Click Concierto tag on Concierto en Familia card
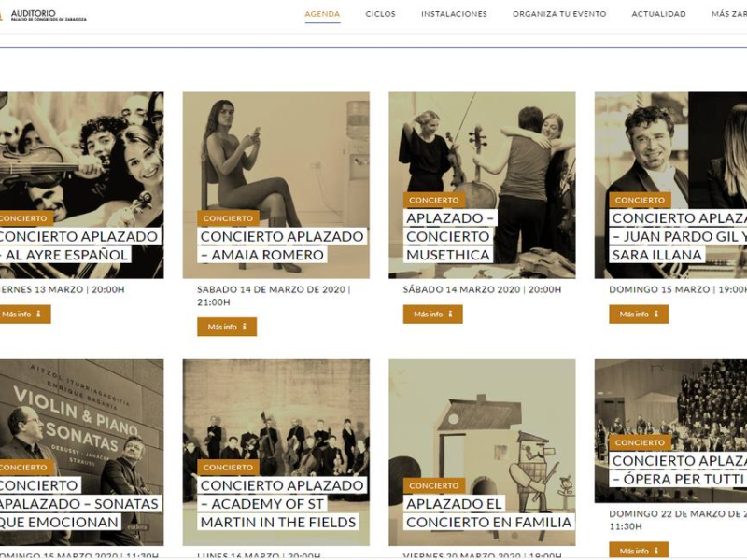747x560 pixels. coord(434,485)
